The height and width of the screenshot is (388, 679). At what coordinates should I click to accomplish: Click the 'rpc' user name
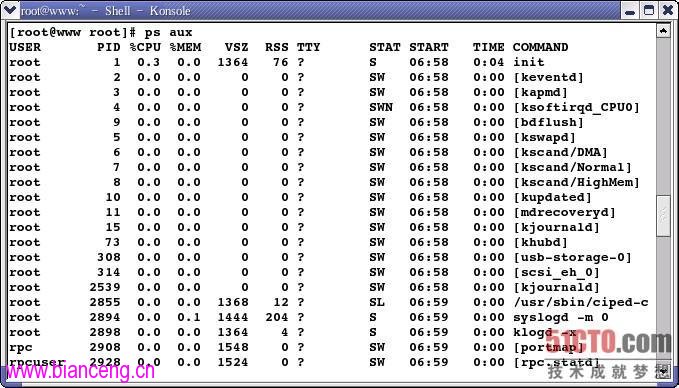click(21, 347)
